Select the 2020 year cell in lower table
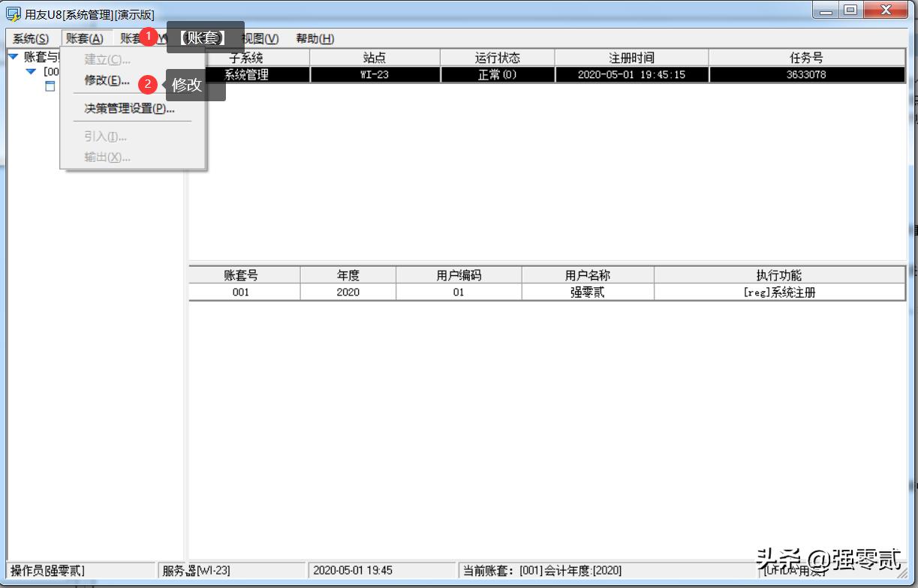Image resolution: width=918 pixels, height=588 pixels. (x=348, y=292)
